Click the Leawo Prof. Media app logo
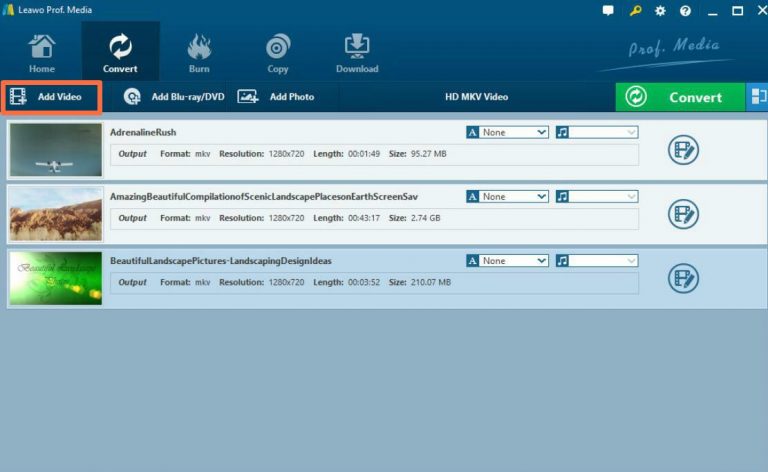Image resolution: width=768 pixels, height=472 pixels. pyautogui.click(x=8, y=10)
